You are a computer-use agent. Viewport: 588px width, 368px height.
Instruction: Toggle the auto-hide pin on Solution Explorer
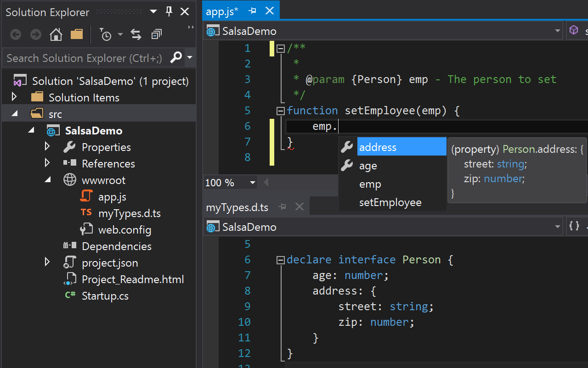169,11
